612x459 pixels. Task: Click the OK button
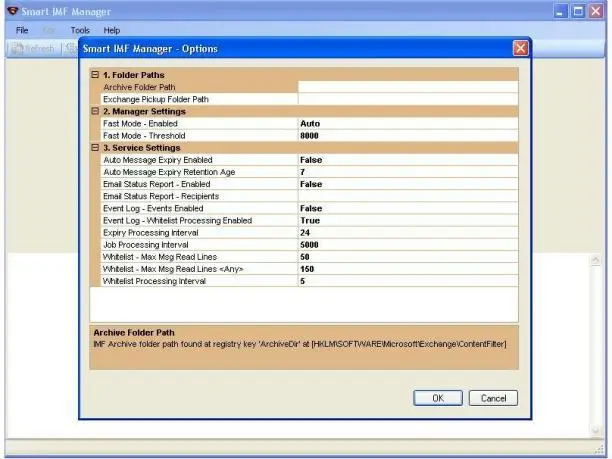[438, 398]
